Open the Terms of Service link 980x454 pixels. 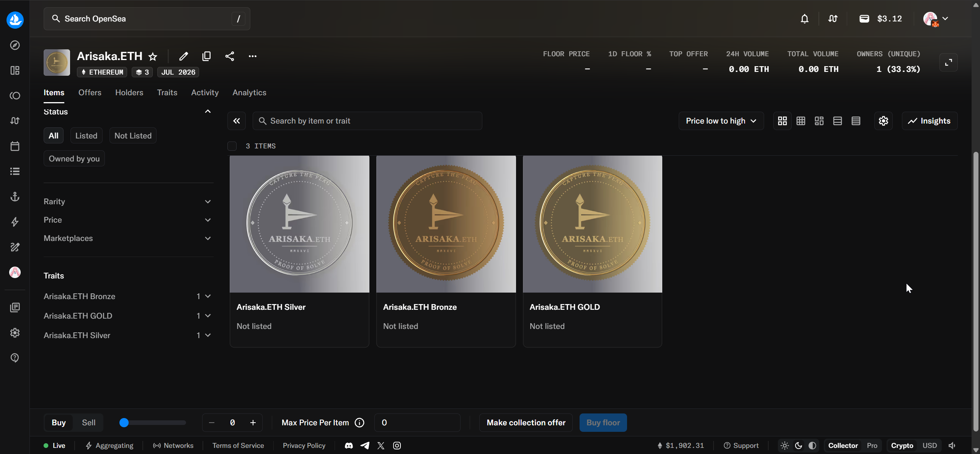pyautogui.click(x=238, y=446)
